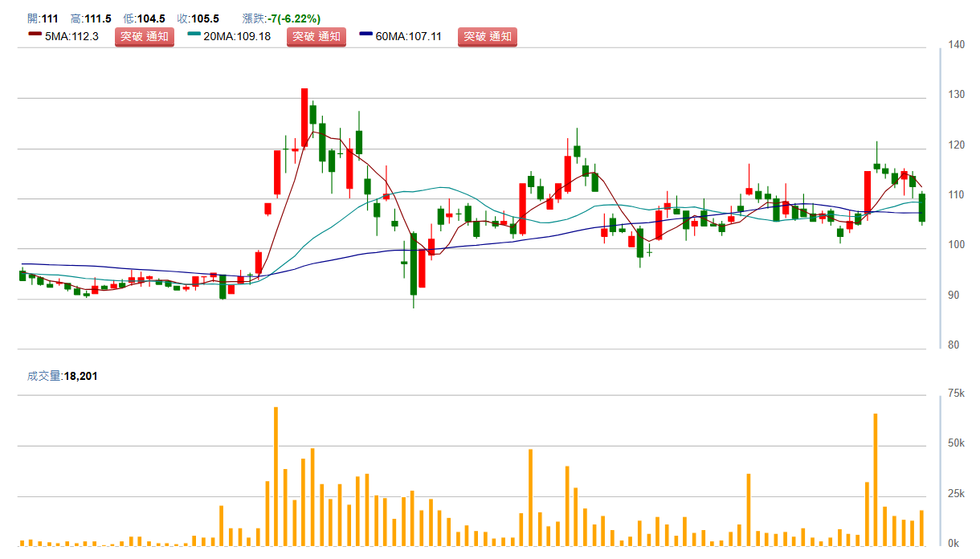980x559 pixels.
Task: Click the 收 105.5 closing price text
Action: point(198,18)
